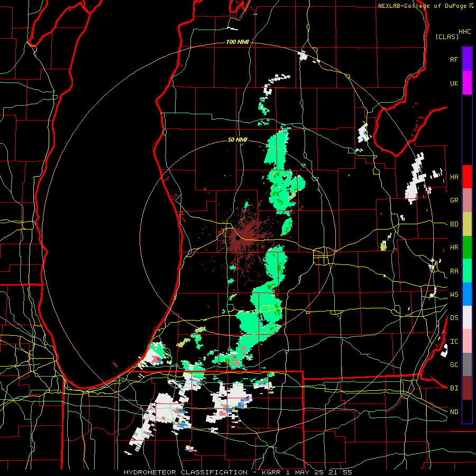The image size is (476, 476).
Task: Click the 21:55 timestamp
Action: pyautogui.click(x=342, y=472)
